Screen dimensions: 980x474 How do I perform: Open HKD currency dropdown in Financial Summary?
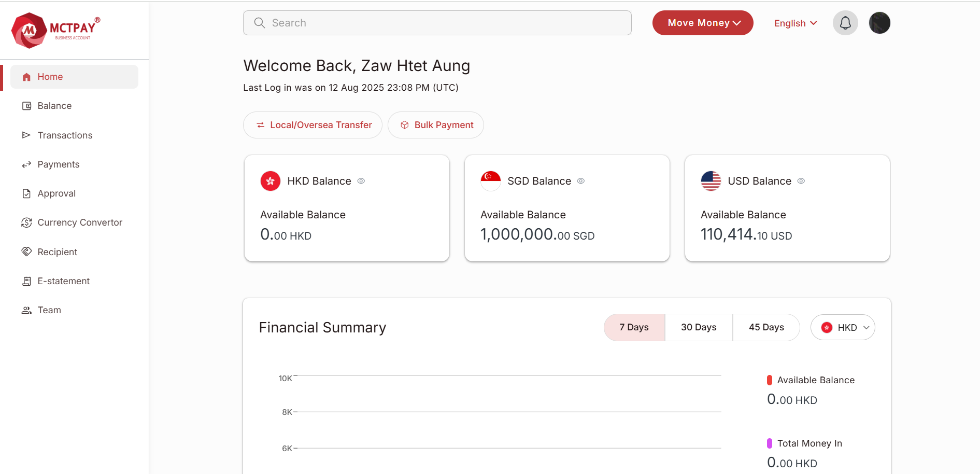click(x=842, y=327)
